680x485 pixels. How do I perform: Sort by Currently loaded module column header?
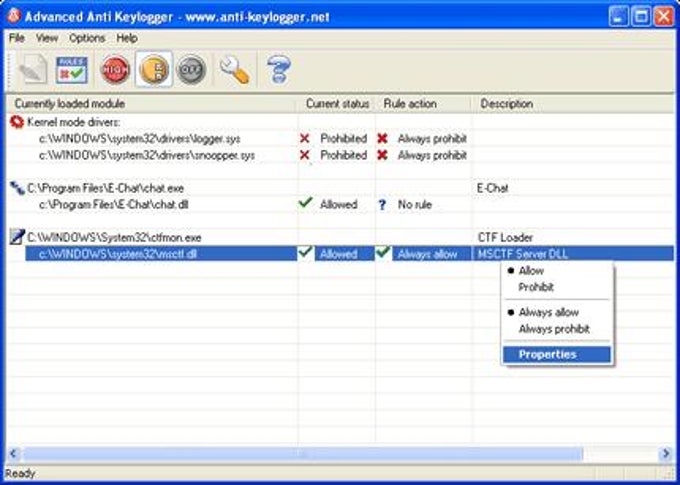(x=152, y=104)
